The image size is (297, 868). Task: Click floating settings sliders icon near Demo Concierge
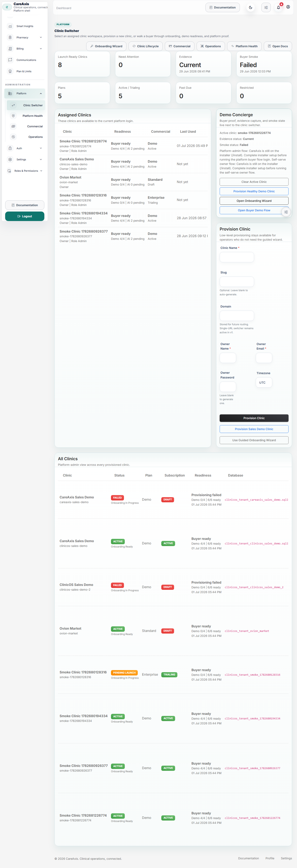286,212
